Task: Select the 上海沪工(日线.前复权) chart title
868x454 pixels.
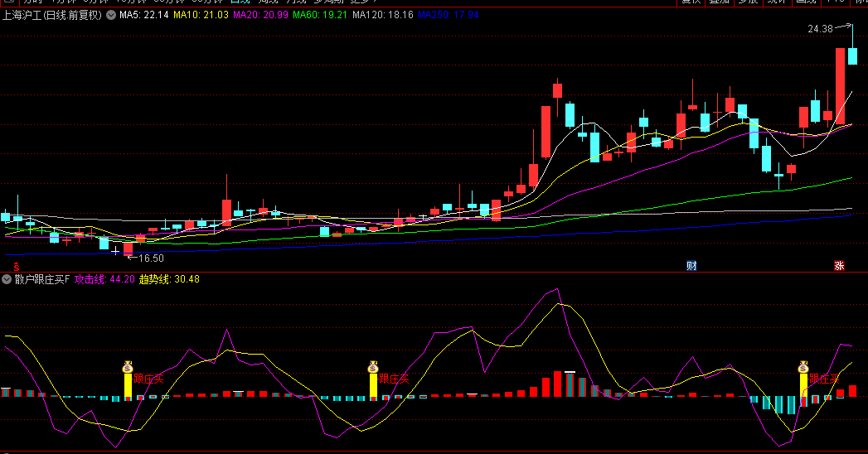Action: point(52,15)
